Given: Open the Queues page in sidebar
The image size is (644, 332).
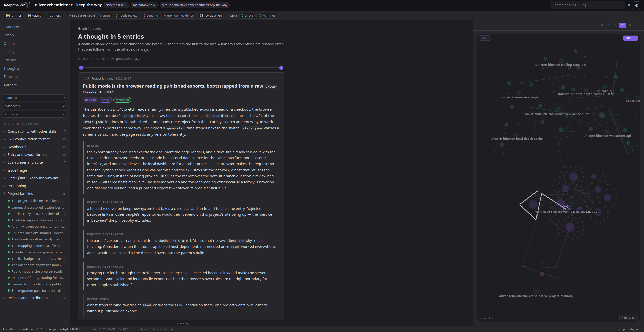Looking at the screenshot, I should (10, 44).
